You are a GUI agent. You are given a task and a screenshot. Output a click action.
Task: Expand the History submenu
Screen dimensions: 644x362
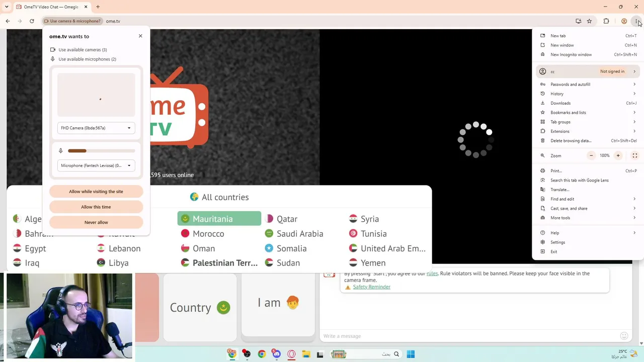coord(588,94)
